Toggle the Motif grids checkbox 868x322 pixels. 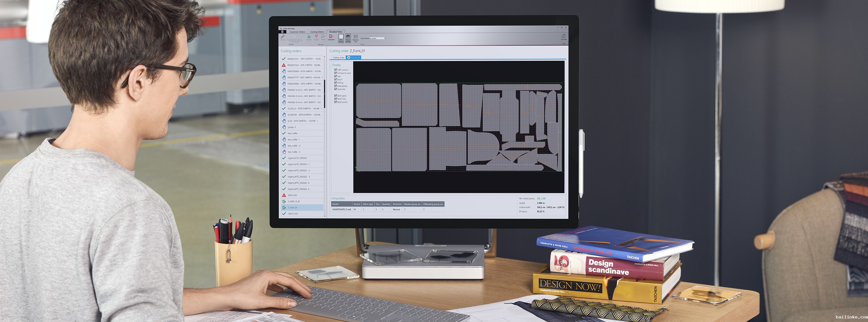pyautogui.click(x=335, y=96)
